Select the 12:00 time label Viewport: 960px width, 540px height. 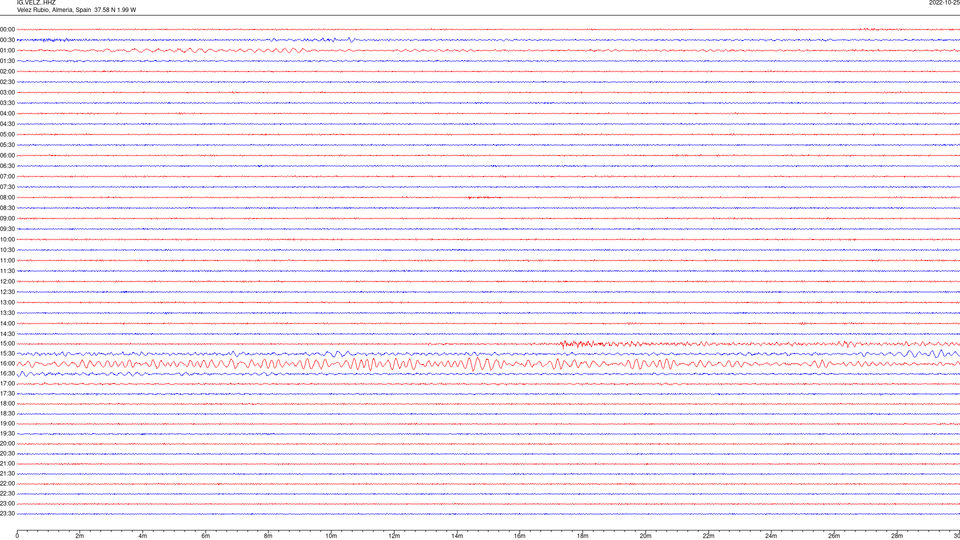[x=7, y=282]
